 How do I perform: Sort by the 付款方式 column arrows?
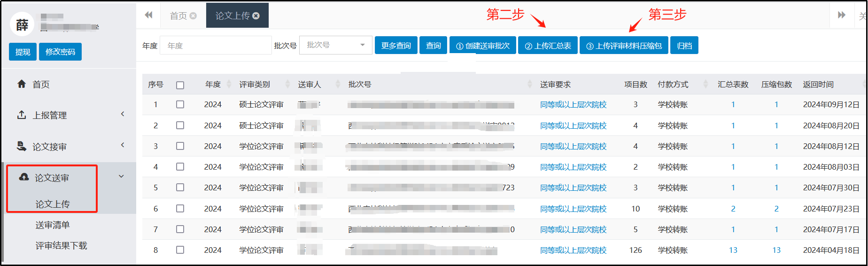tap(705, 84)
